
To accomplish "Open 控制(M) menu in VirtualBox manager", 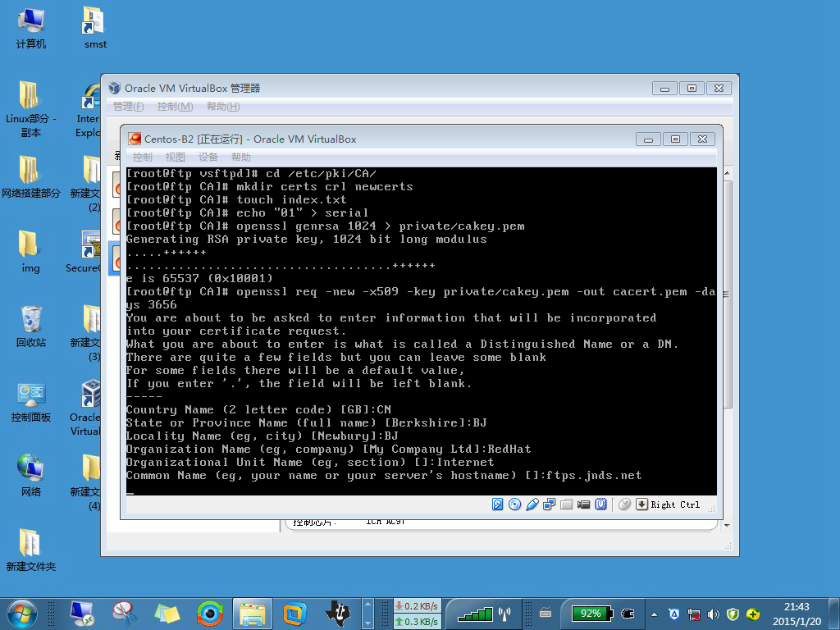I will tap(176, 106).
